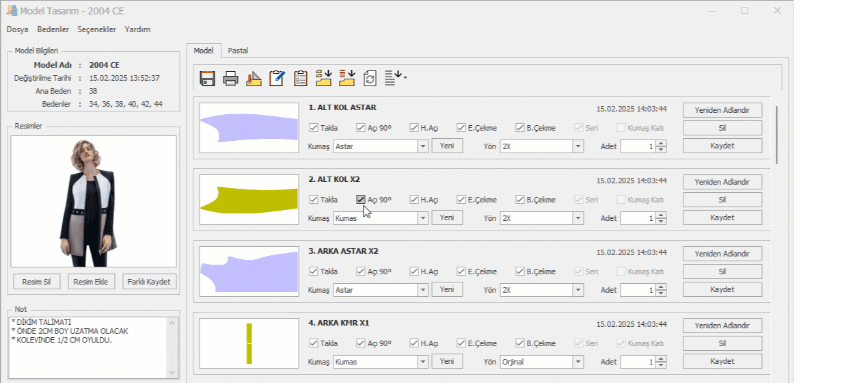Image resolution: width=868 pixels, height=383 pixels.
Task: Click the refresh document icon
Action: (x=370, y=79)
